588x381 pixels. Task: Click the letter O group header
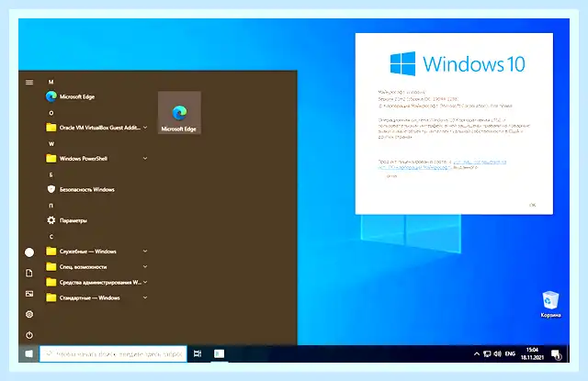tap(51, 113)
